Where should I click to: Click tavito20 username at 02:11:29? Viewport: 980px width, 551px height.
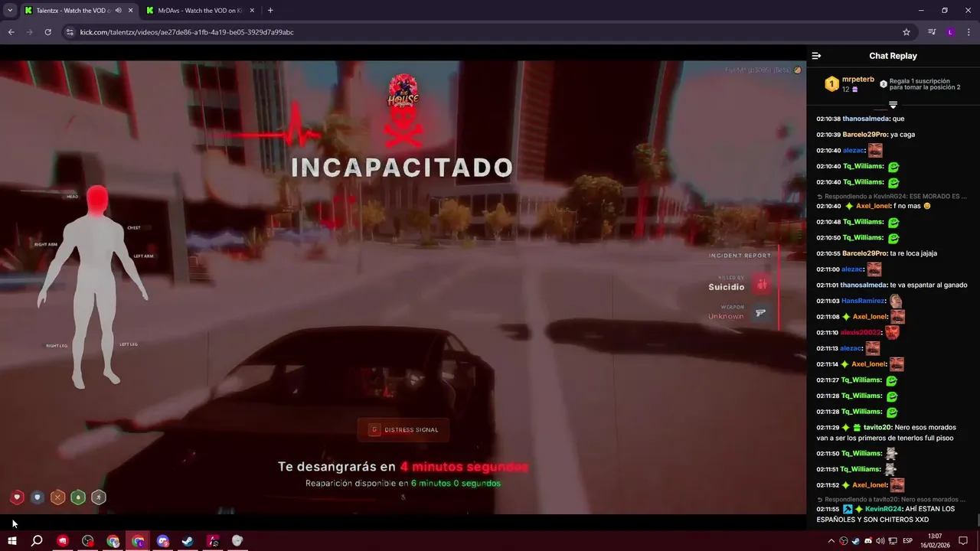coord(877,428)
